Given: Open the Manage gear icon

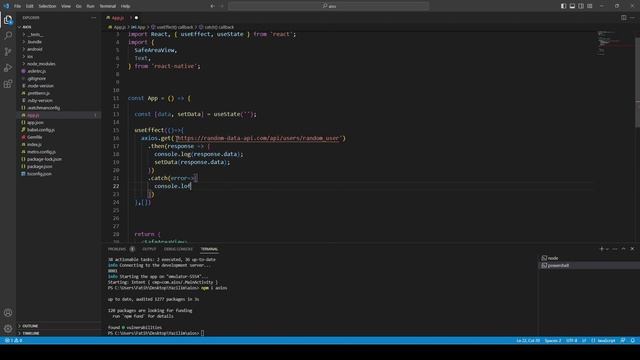Looking at the screenshot, I should 8,328.
